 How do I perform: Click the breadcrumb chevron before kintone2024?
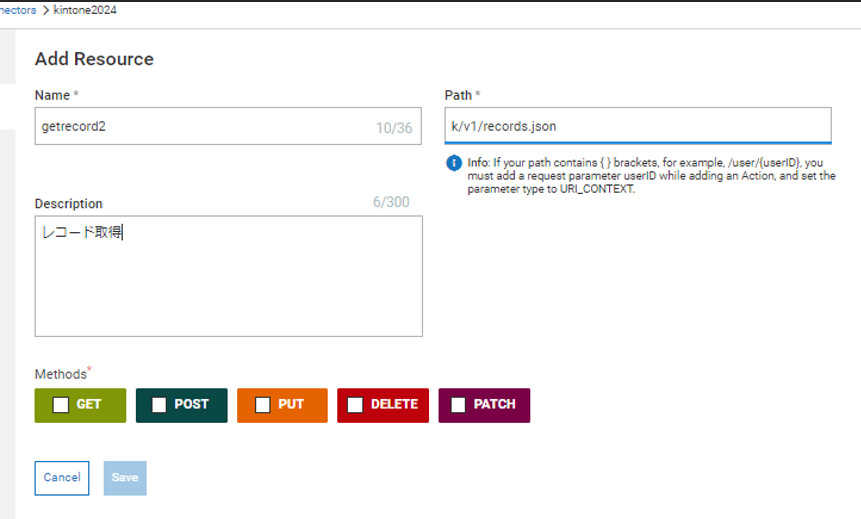46,10
